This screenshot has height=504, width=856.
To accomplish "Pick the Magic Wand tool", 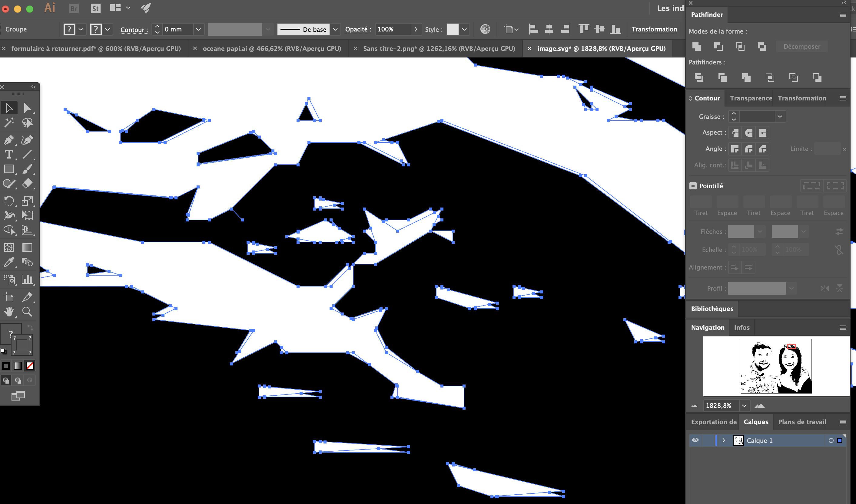I will [9, 123].
